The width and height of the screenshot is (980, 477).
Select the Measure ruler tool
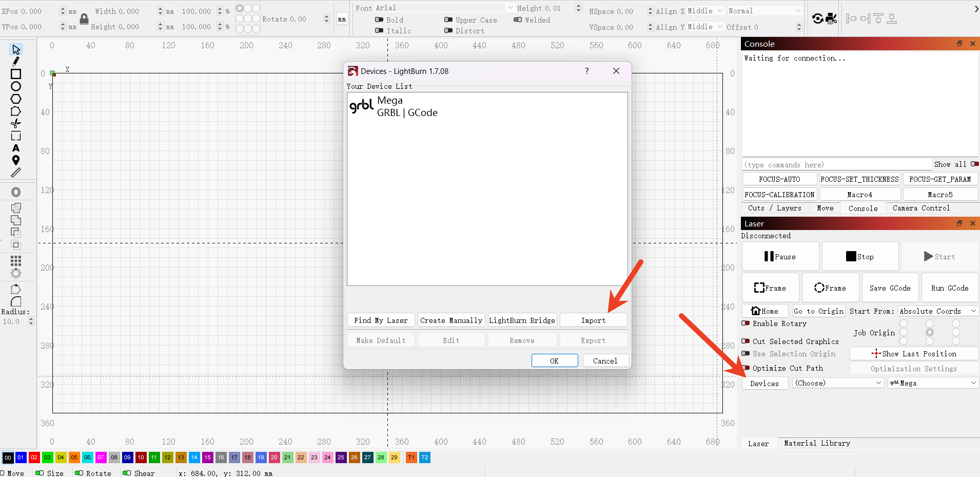click(16, 173)
